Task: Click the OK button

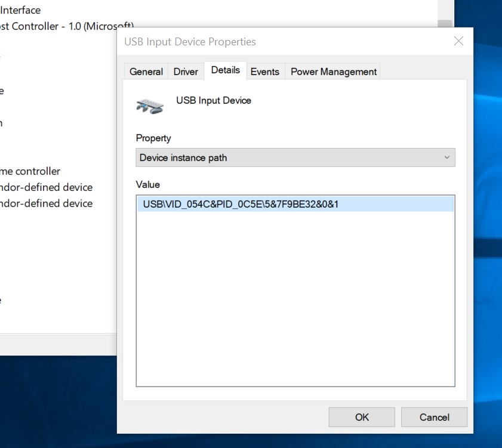Action: [362, 417]
